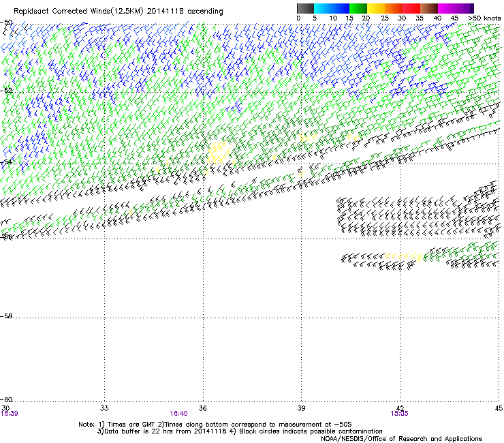
Task: Click the magenta 40-45 knots color swatch
Action: pos(447,8)
